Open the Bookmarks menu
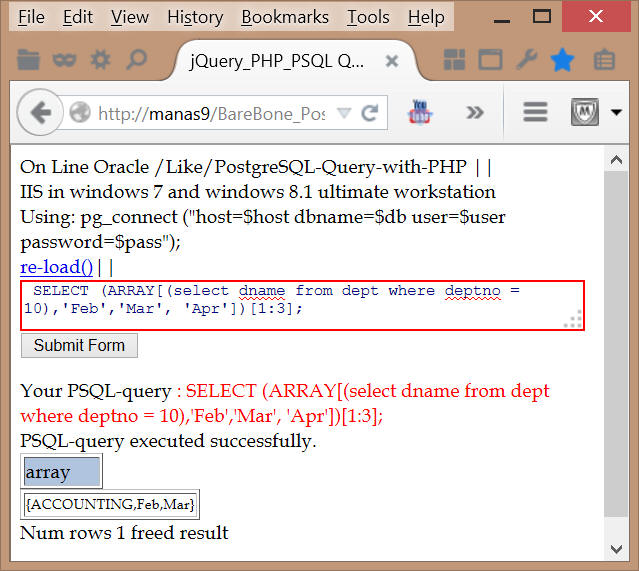The height and width of the screenshot is (571, 639). [284, 17]
